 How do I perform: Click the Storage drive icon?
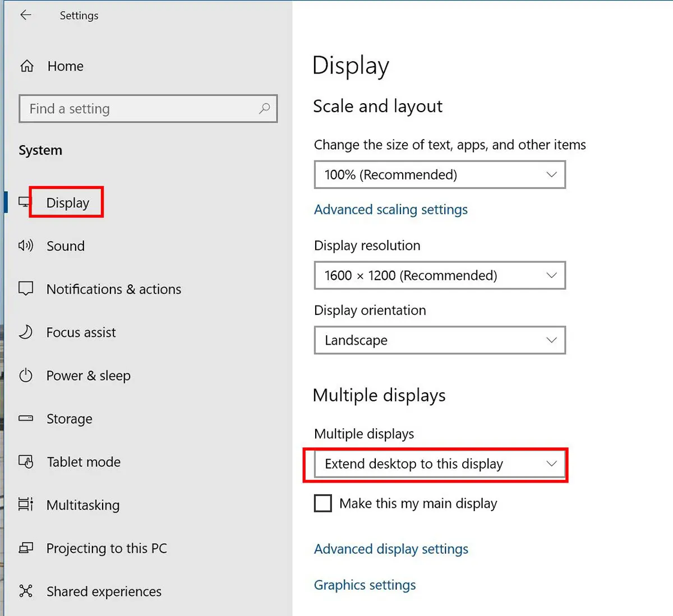[26, 418]
